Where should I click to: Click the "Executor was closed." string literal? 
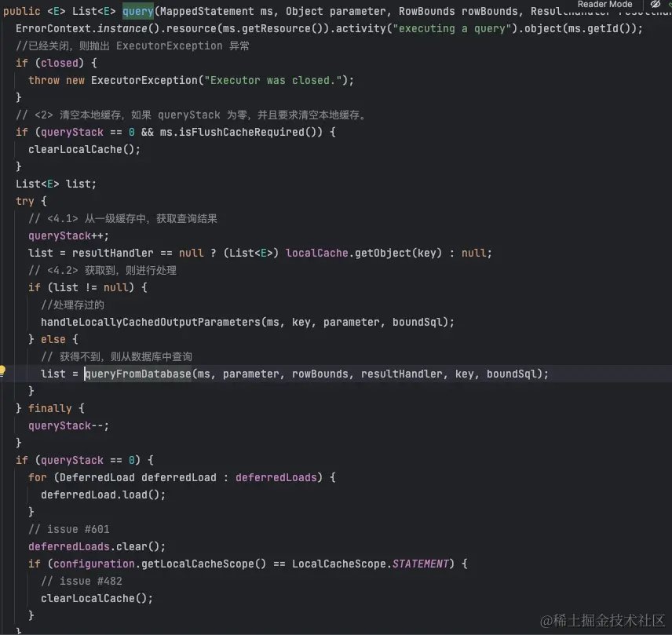(273, 81)
